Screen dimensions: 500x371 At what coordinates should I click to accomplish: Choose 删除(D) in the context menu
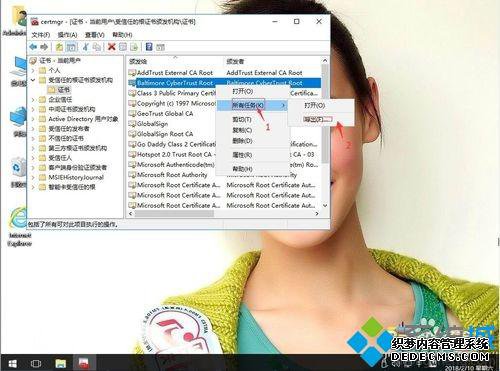point(252,141)
